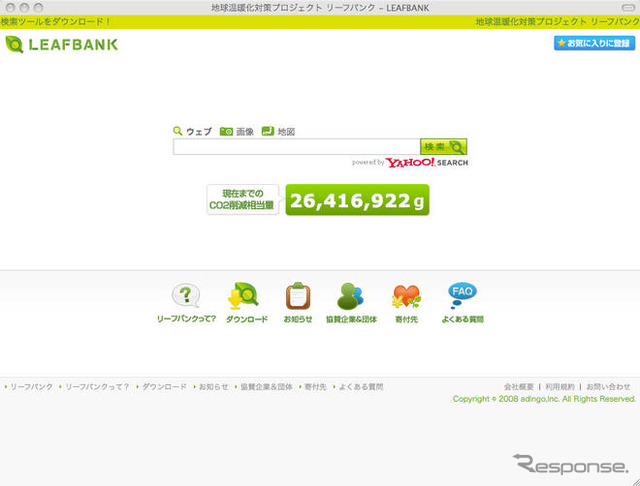640x486 pixels.
Task: Click the 26,416,922 g CO2 counter
Action: pos(357,200)
